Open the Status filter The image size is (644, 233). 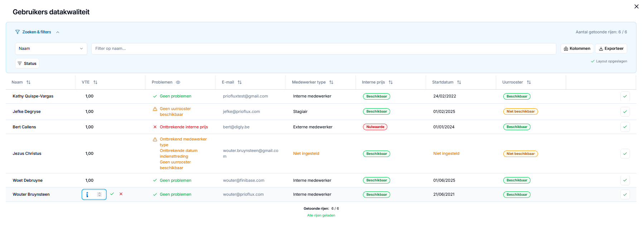point(27,63)
